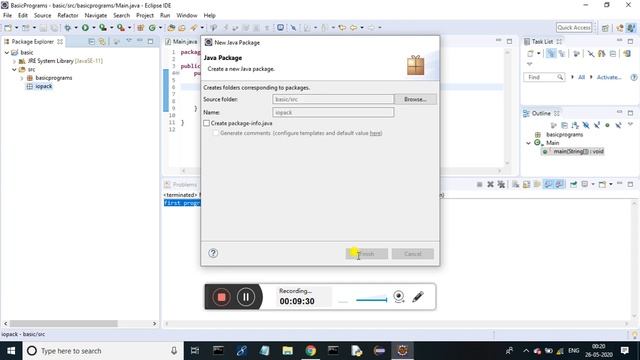Click the Terminate icon in Console toolbar
The image size is (640, 360).
click(x=480, y=184)
